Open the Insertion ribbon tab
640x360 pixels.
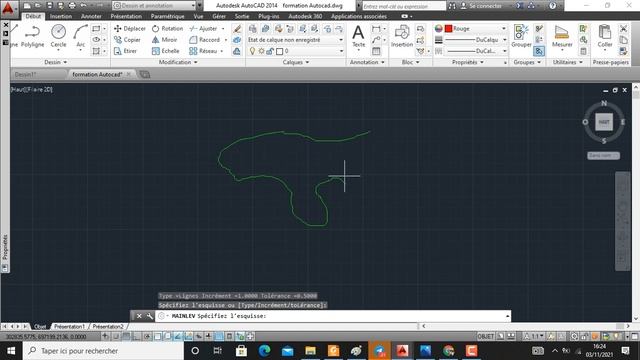[61, 16]
